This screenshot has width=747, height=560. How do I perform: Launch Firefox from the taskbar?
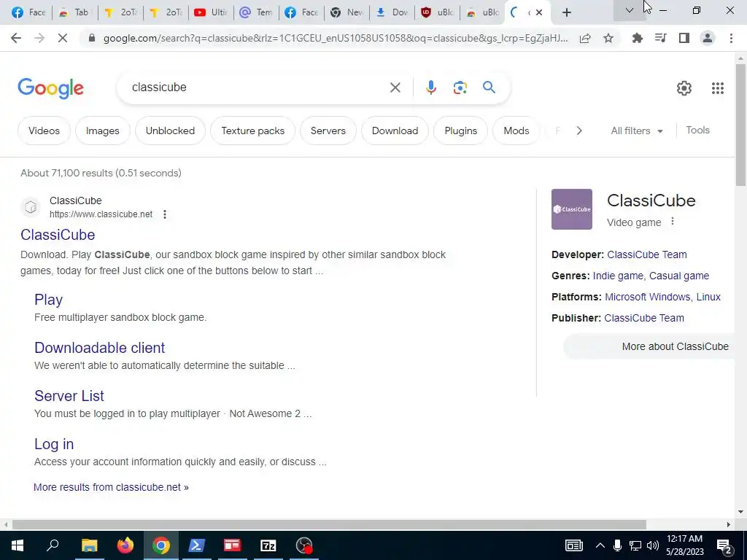pos(125,545)
